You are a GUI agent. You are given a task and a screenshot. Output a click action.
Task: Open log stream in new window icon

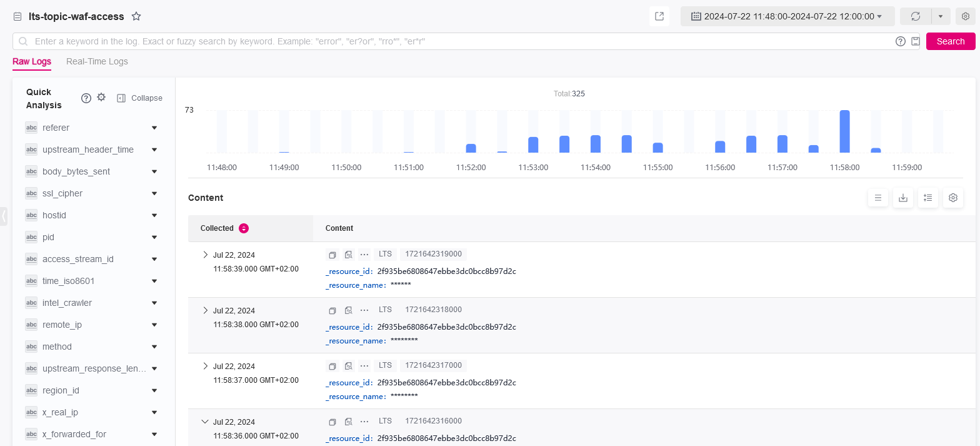(659, 16)
